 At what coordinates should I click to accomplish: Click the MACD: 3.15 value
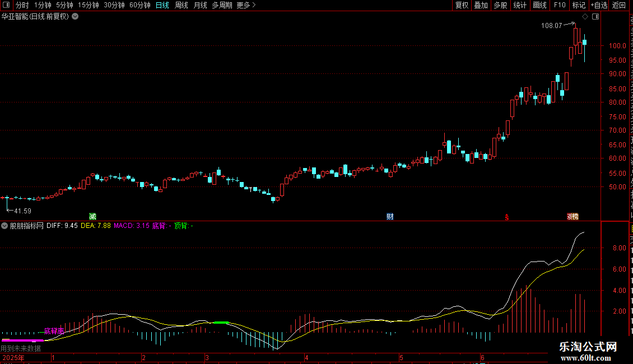(132, 226)
